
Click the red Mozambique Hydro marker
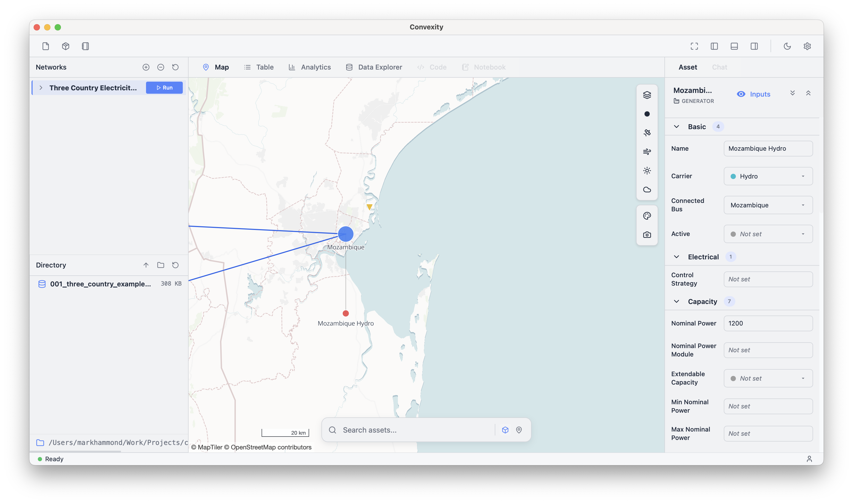coord(345,313)
